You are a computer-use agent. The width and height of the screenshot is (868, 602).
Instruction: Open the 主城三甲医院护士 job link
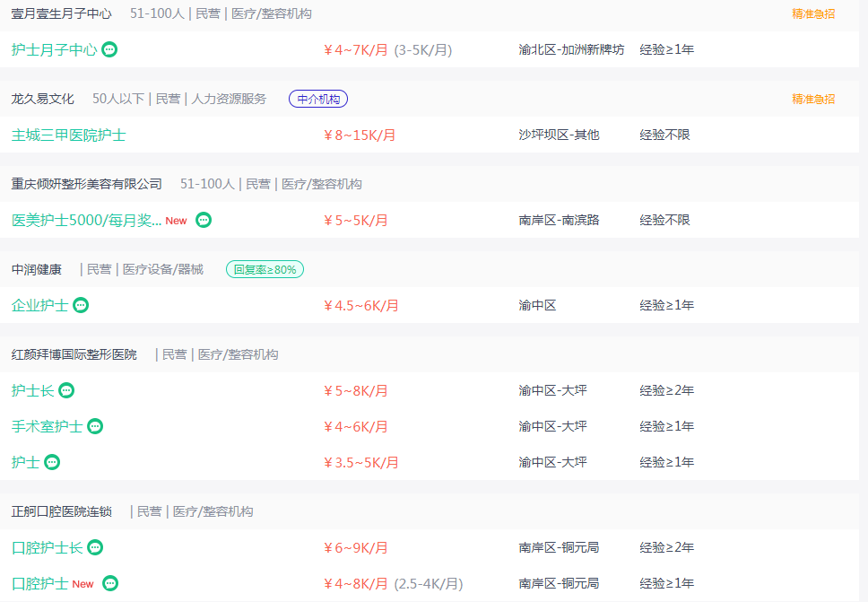pos(69,135)
